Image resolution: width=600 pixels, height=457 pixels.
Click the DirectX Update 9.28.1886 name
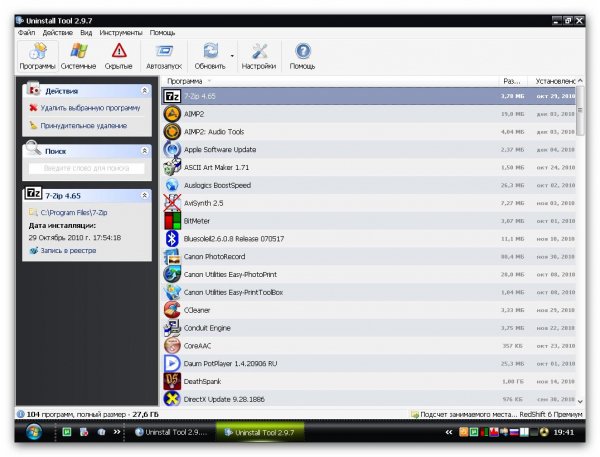[x=224, y=399]
